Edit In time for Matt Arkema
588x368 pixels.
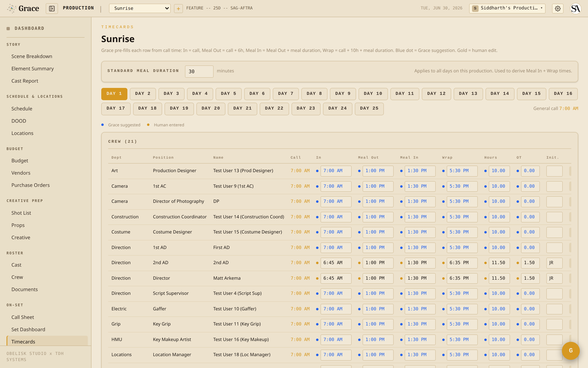[x=336, y=278]
